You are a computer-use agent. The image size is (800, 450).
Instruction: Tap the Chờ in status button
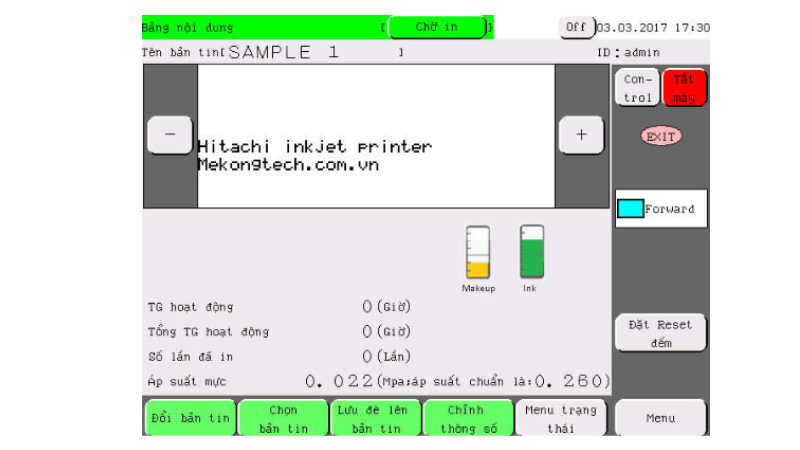click(x=437, y=27)
